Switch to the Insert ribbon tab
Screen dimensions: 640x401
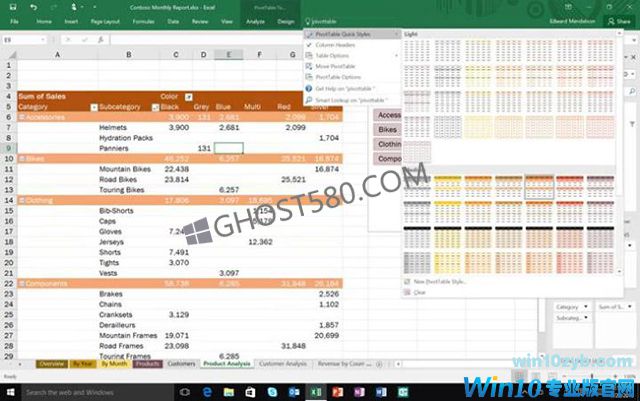coord(71,21)
